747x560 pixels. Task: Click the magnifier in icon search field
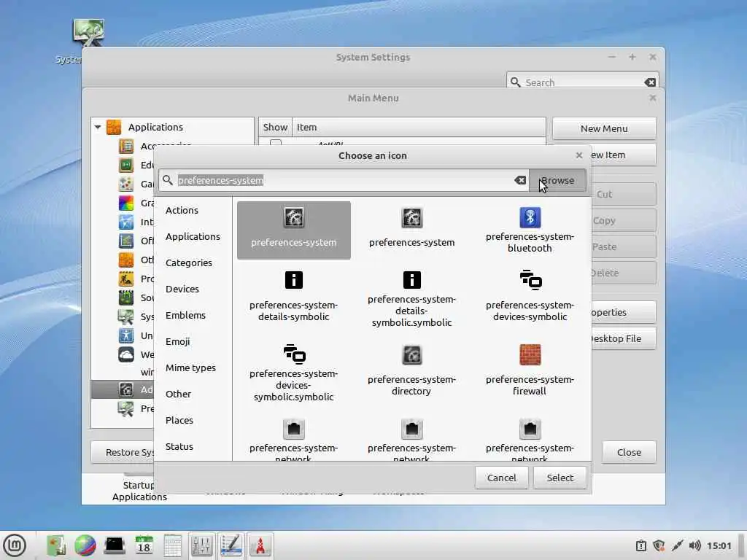pos(167,180)
